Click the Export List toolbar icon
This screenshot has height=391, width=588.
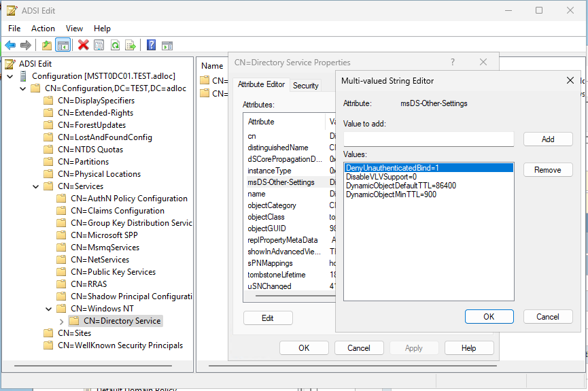131,45
